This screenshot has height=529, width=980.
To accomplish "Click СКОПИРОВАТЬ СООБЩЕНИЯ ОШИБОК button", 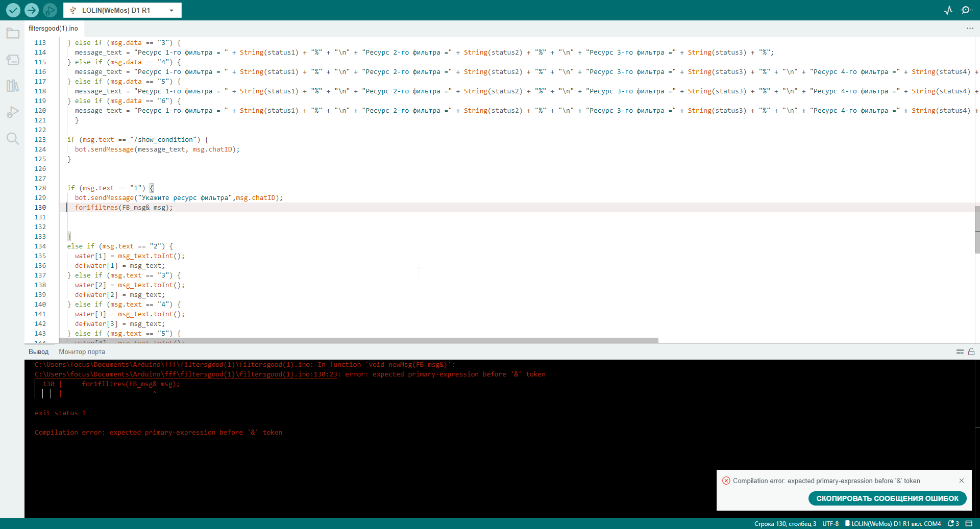I will click(888, 498).
